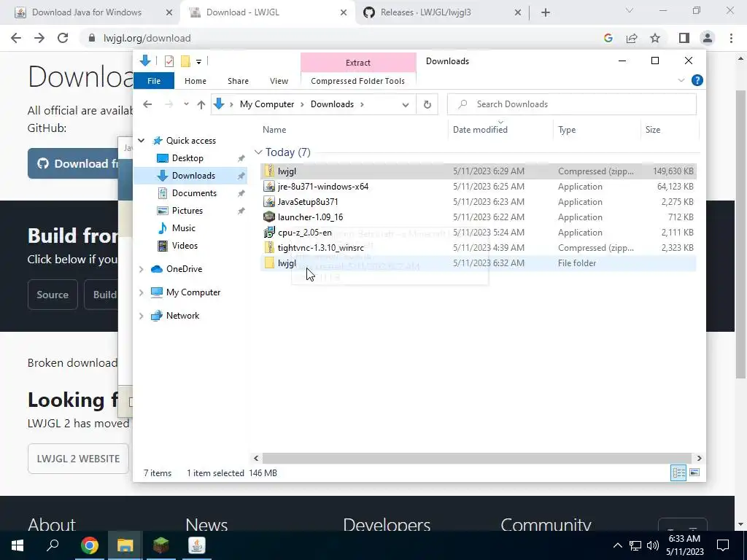This screenshot has width=747, height=560.
Task: Select the jre-8u371-windows-x64 installer icon
Action: [269, 187]
